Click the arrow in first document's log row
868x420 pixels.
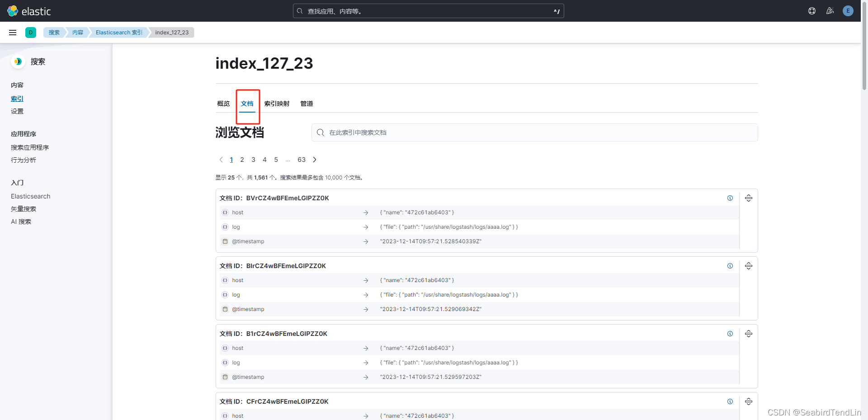(366, 227)
